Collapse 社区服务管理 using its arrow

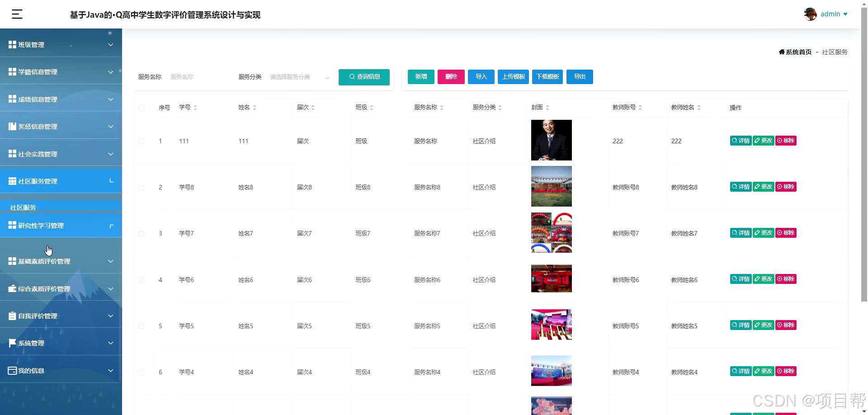coord(111,181)
